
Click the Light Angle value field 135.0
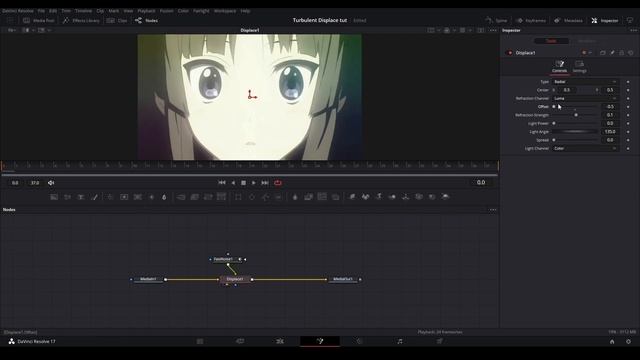610,132
